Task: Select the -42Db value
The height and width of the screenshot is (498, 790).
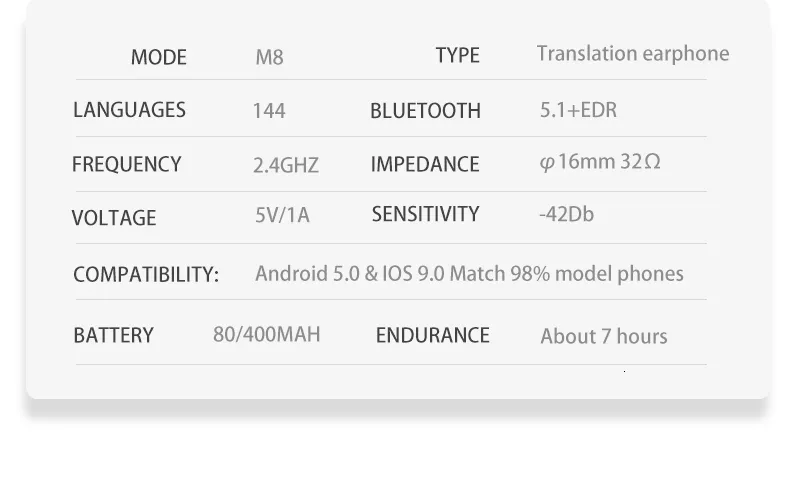Action: click(x=566, y=214)
